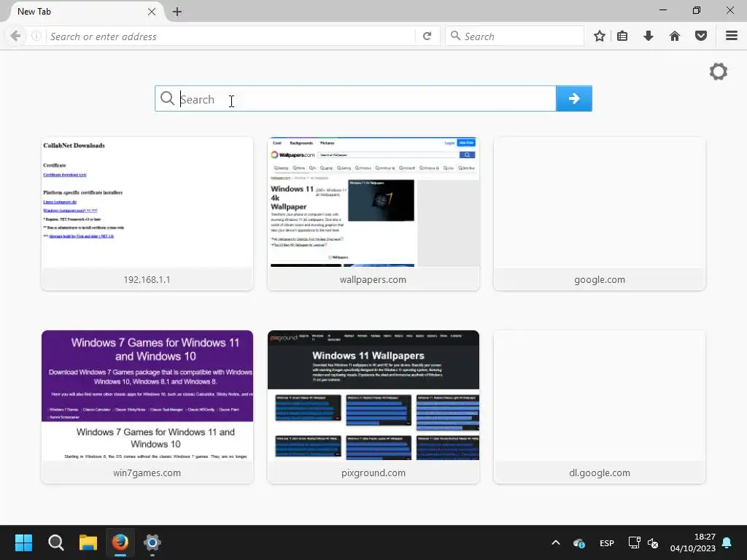Open new tab page settings gear

pos(719,72)
